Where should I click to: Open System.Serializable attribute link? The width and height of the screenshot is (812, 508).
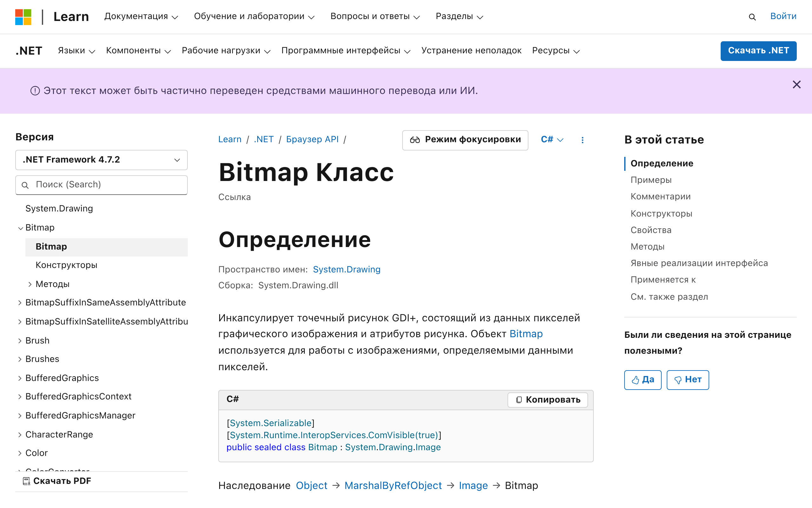271,423
